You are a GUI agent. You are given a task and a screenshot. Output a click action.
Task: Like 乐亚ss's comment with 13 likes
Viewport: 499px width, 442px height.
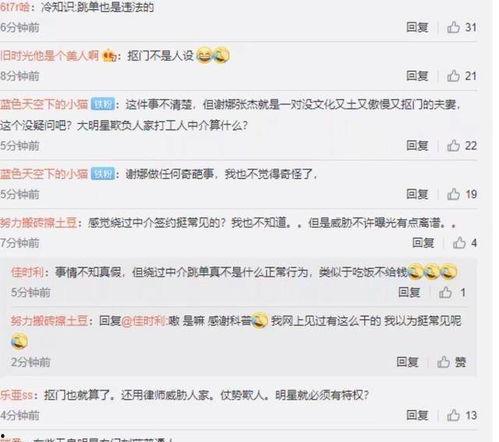453,415
